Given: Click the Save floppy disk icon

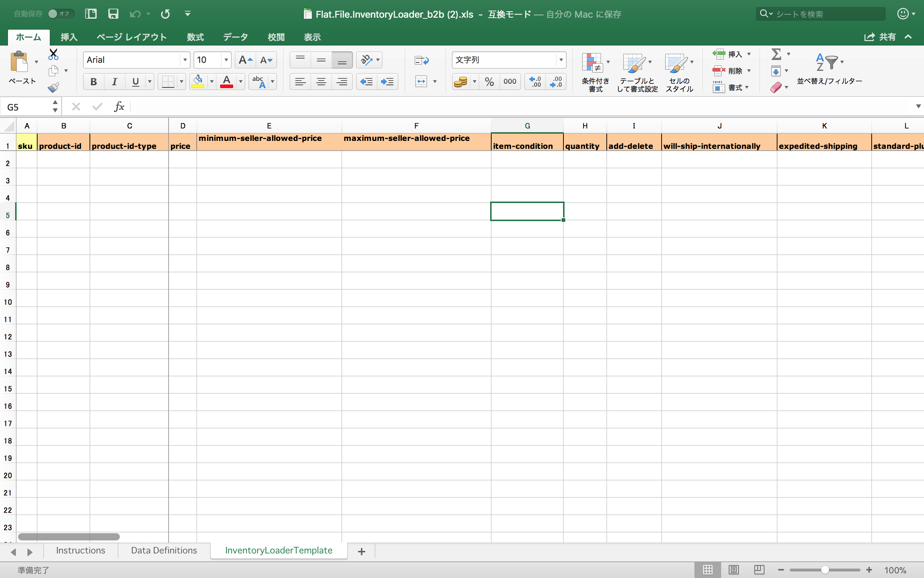Looking at the screenshot, I should 113,14.
